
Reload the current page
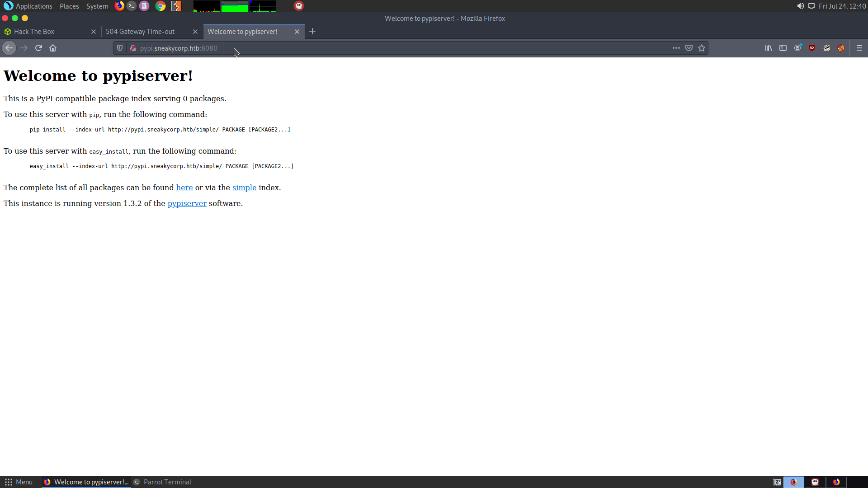38,48
